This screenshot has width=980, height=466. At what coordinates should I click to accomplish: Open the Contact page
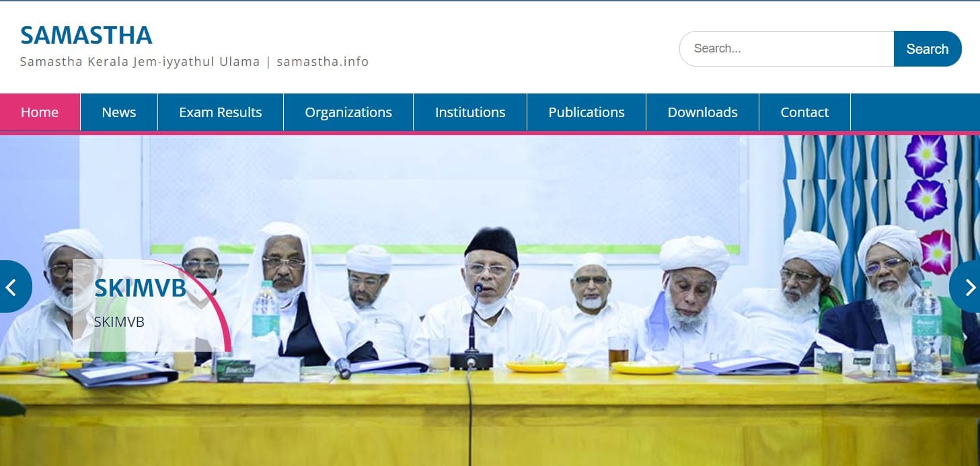pyautogui.click(x=804, y=112)
